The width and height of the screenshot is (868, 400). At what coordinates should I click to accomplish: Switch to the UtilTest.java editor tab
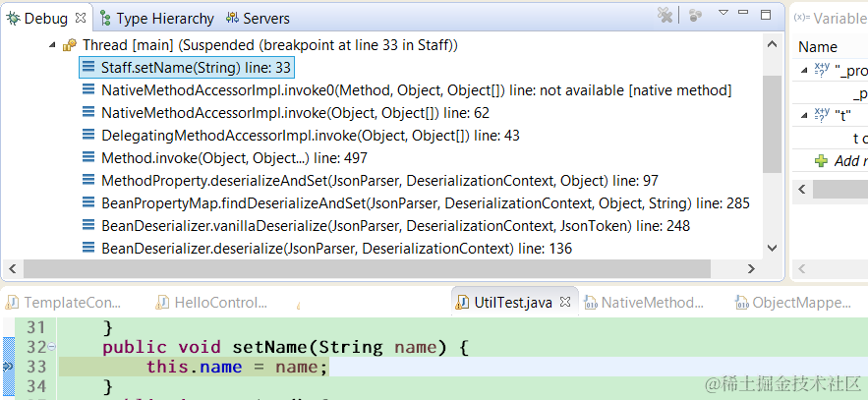(512, 302)
